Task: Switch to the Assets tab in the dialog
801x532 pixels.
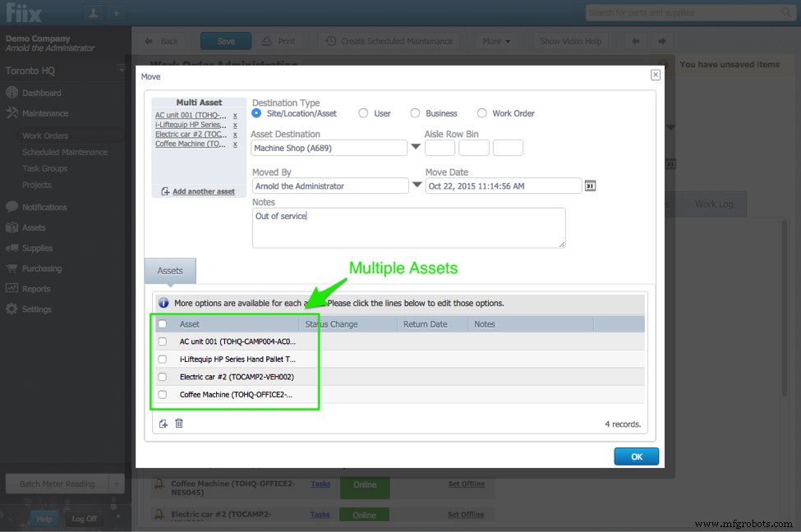Action: [x=170, y=270]
